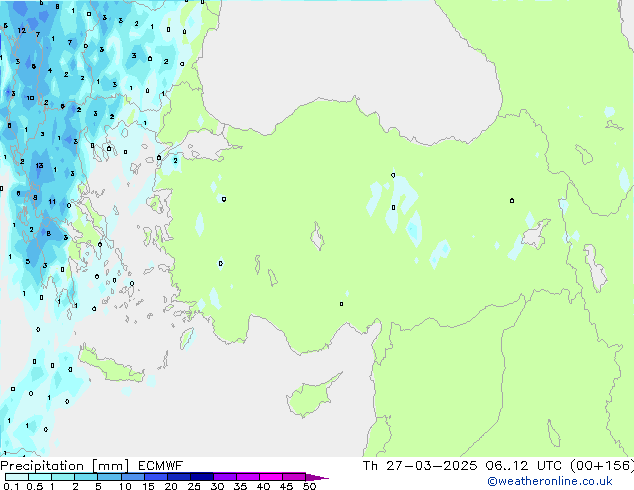Click the 10 mm precipitation value marker

[30, 98]
